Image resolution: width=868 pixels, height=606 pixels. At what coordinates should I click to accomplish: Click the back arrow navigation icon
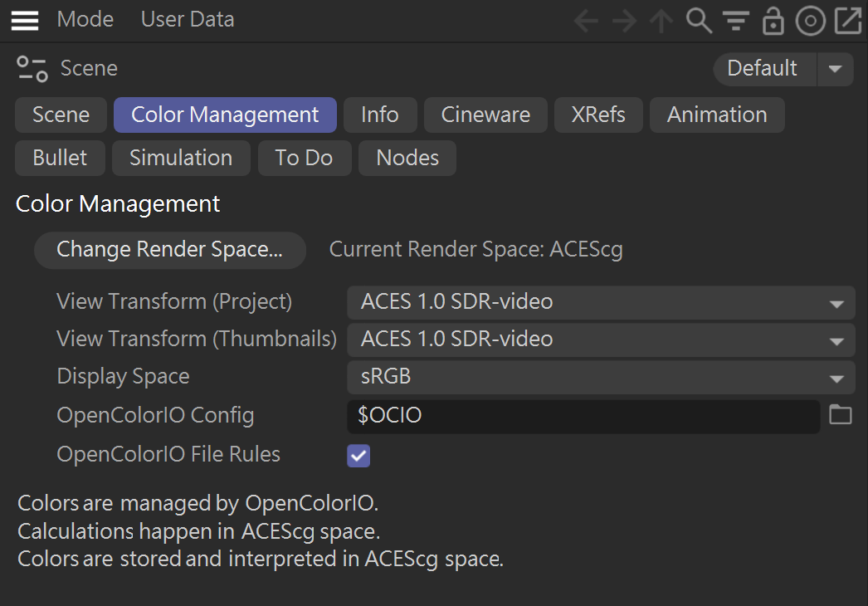pos(586,22)
